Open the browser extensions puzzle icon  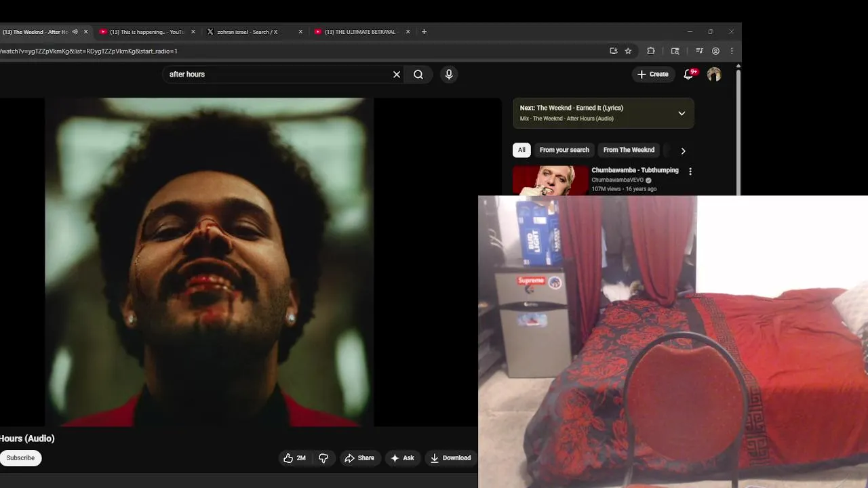coord(651,51)
